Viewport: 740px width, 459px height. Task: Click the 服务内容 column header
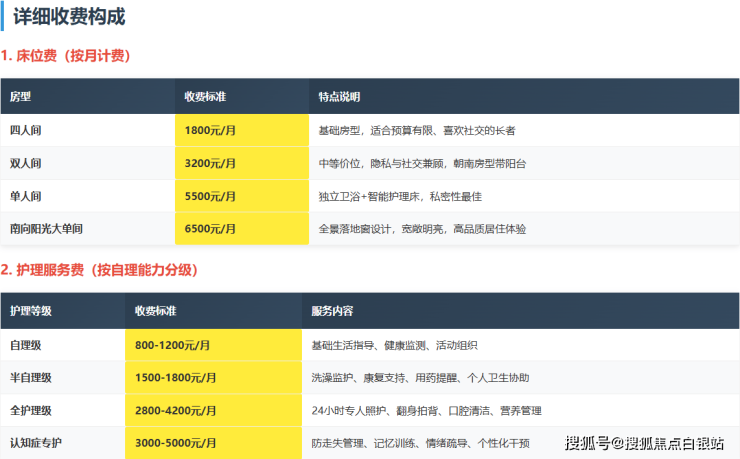(332, 311)
